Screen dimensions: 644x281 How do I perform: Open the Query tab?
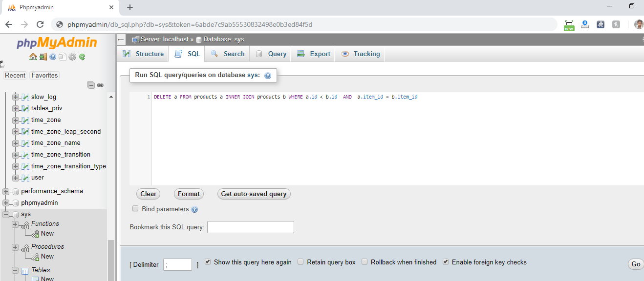271,54
